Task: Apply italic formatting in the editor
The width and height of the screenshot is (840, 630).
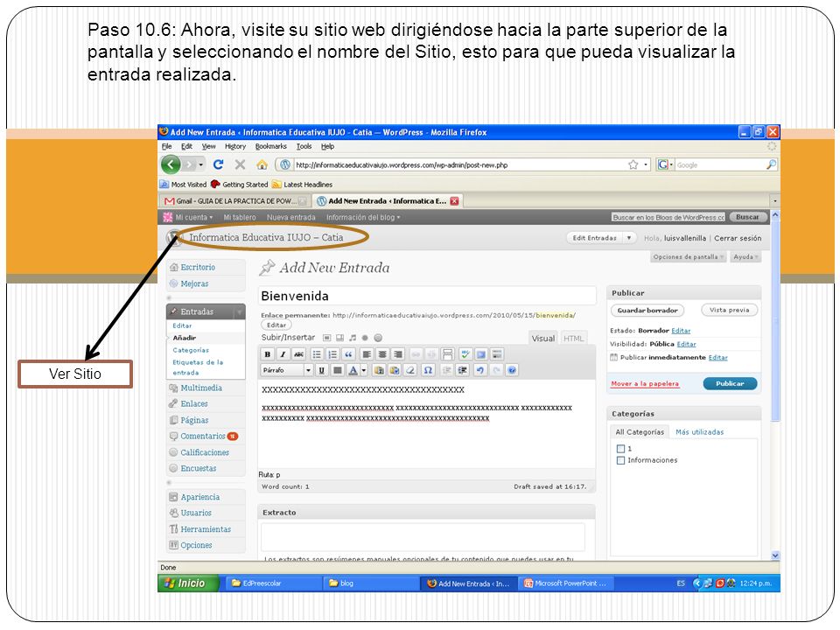Action: tap(283, 354)
